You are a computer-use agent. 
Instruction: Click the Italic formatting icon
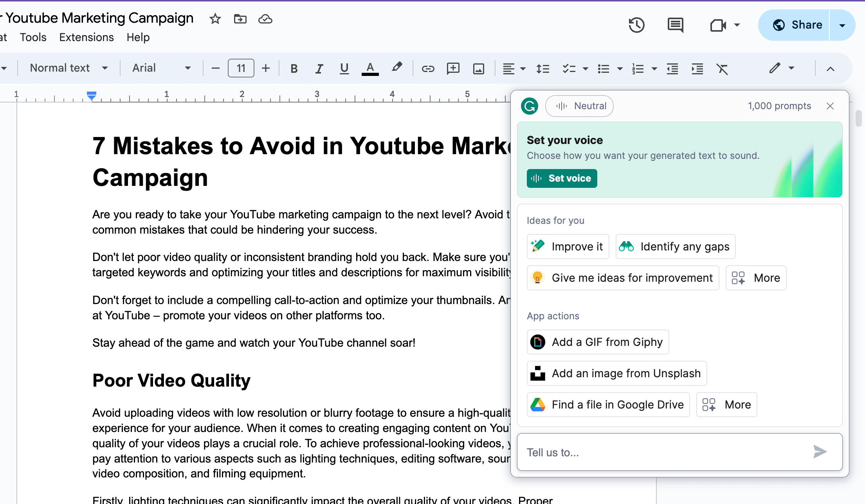319,68
